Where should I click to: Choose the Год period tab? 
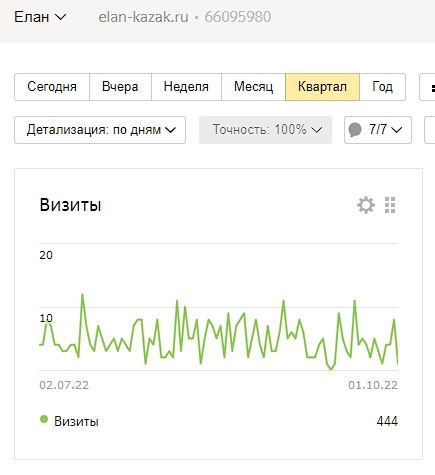382,87
